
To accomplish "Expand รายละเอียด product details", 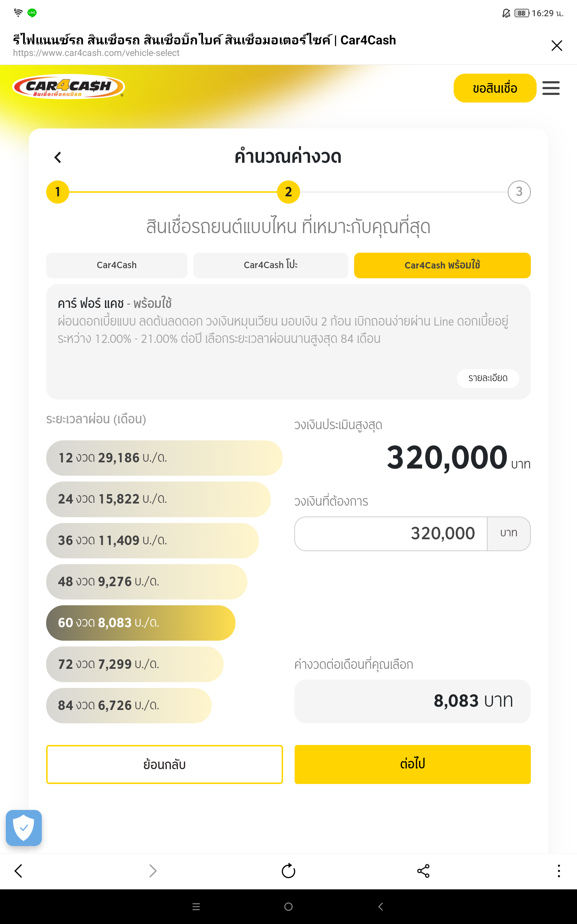I will click(x=488, y=378).
